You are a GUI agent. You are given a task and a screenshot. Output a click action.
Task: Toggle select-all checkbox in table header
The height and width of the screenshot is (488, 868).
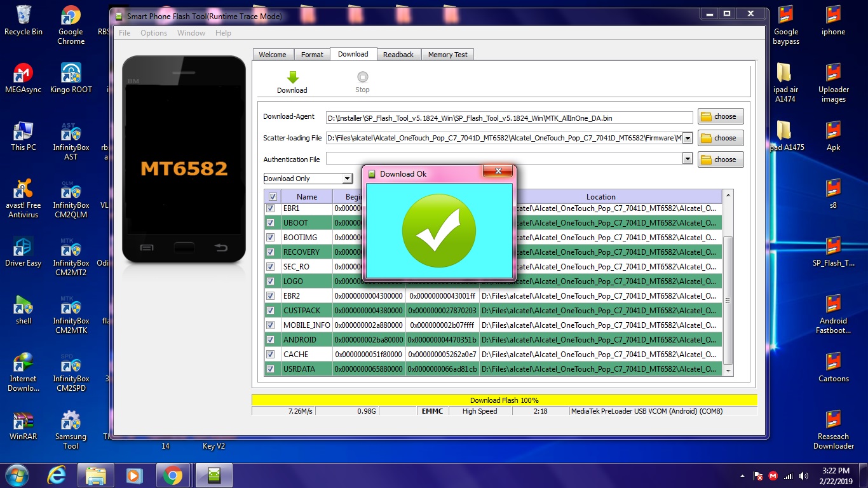tap(273, 196)
